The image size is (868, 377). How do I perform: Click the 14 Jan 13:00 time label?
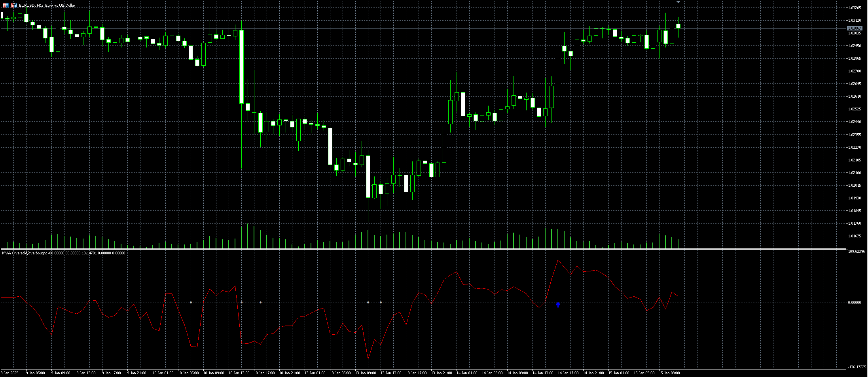[x=543, y=373]
